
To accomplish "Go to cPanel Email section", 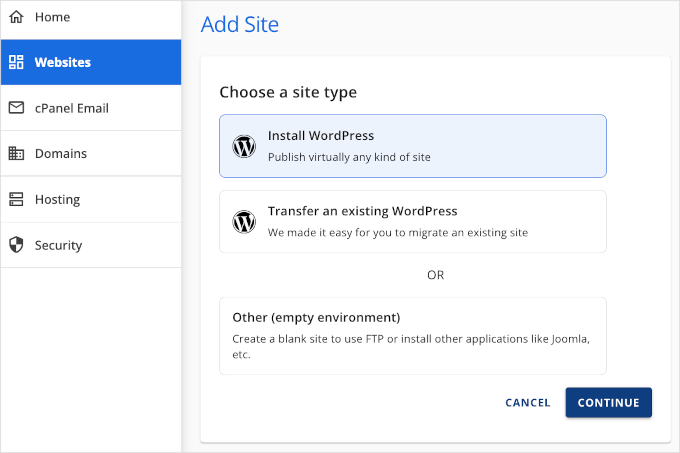I will click(x=91, y=108).
